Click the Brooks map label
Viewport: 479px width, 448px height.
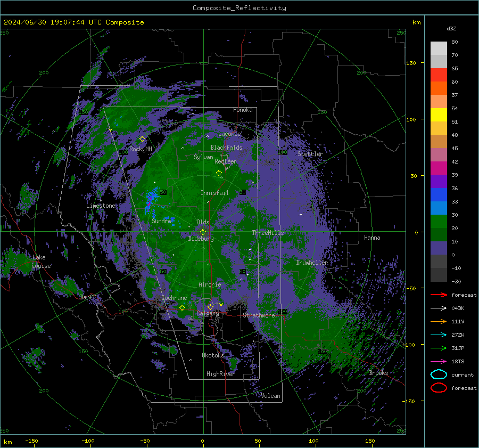pyautogui.click(x=378, y=373)
